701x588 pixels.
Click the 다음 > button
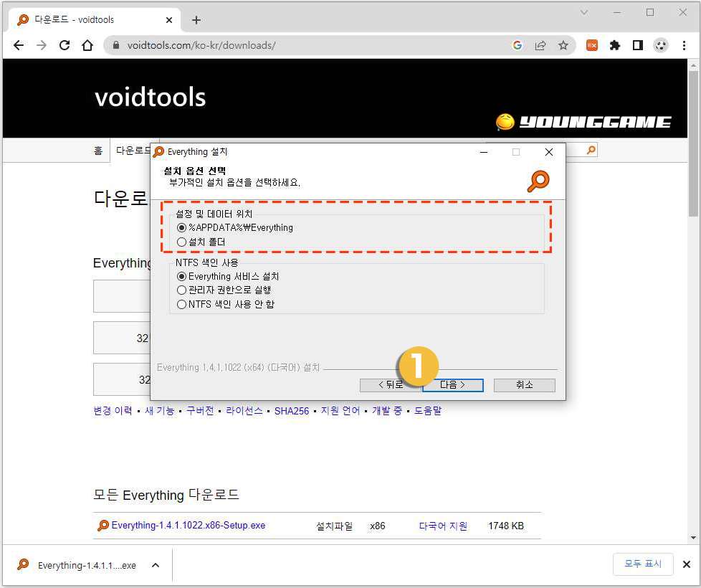click(453, 385)
